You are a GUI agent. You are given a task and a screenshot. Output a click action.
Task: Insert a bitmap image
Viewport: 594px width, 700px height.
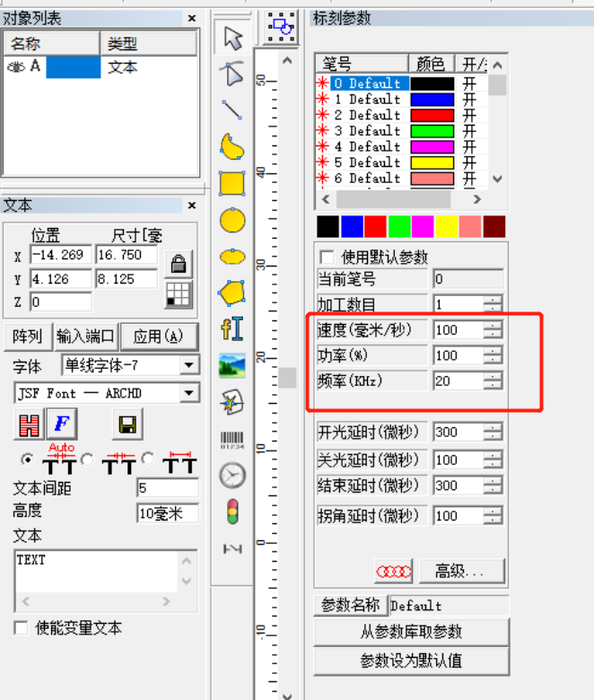coord(232,365)
